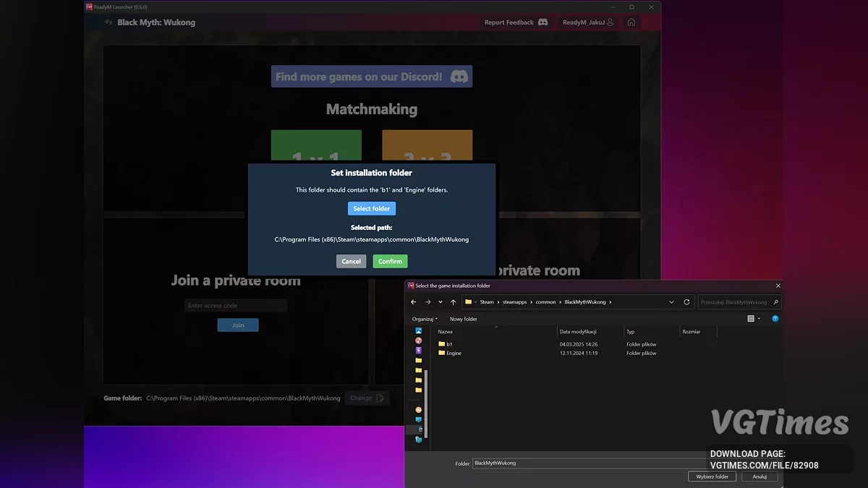This screenshot has width=868, height=488.
Task: Open the blue help icon
Action: click(775, 319)
